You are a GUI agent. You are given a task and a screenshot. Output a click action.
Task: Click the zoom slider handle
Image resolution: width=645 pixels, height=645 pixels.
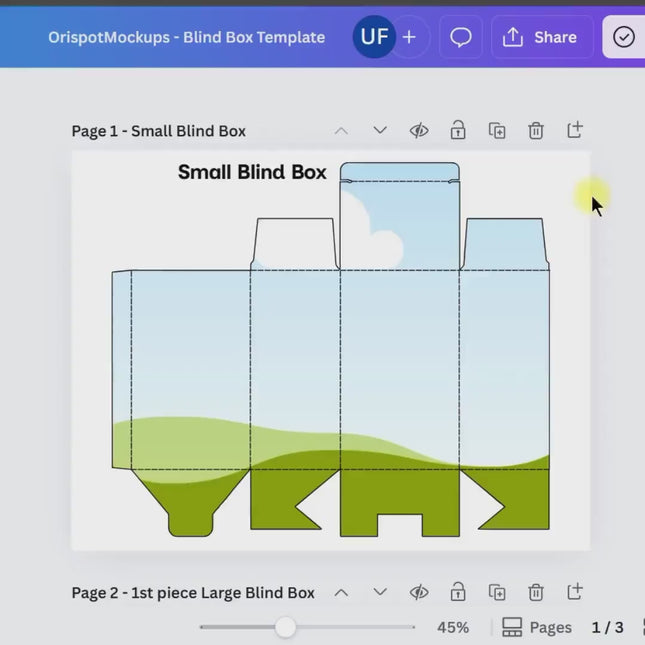pyautogui.click(x=285, y=627)
